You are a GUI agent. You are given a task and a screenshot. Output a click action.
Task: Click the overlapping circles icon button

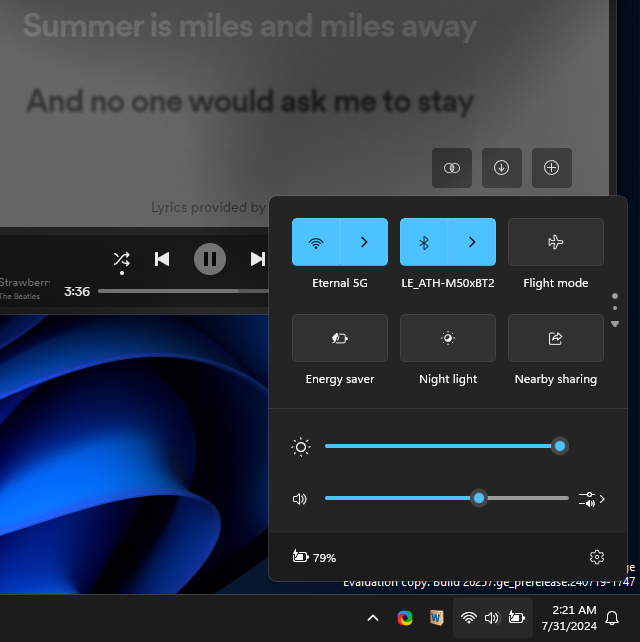pyautogui.click(x=451, y=168)
